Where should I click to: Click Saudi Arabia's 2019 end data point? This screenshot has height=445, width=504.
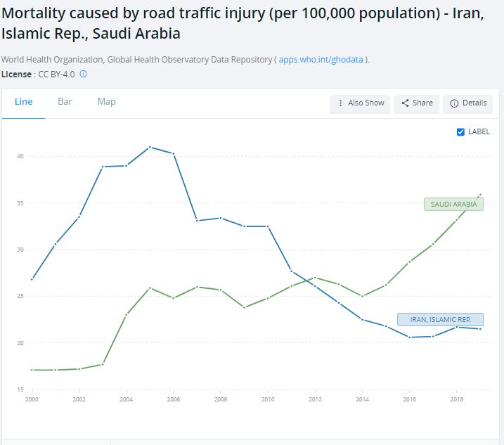481,195
